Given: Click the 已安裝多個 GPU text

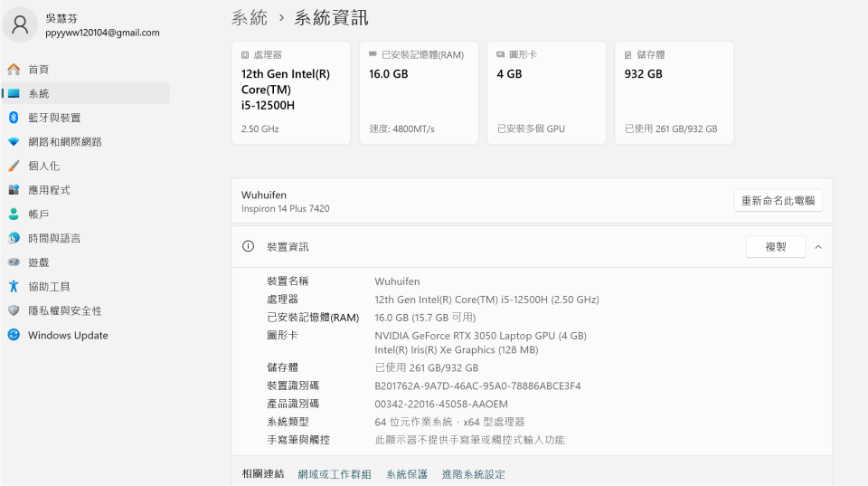Looking at the screenshot, I should click(531, 129).
